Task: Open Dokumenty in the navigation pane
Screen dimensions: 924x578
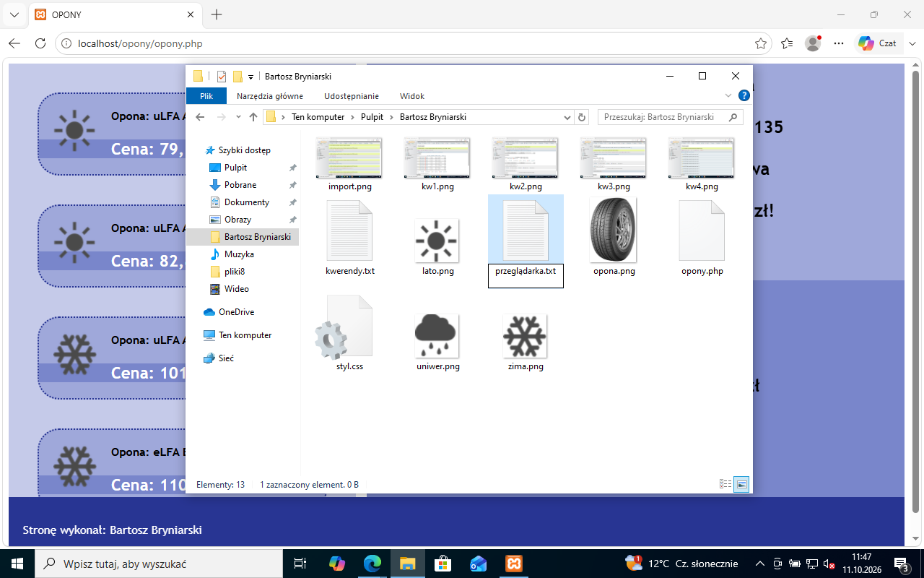Action: click(247, 202)
